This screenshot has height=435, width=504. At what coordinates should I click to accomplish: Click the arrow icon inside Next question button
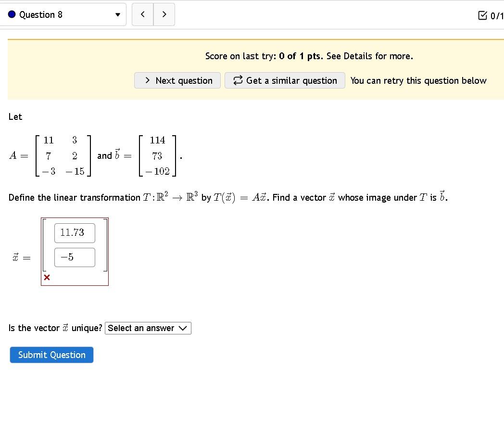pyautogui.click(x=148, y=80)
